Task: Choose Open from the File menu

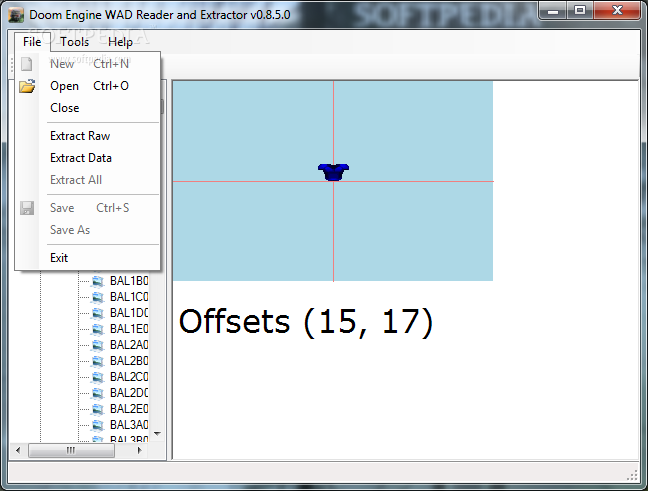Action: (x=88, y=86)
